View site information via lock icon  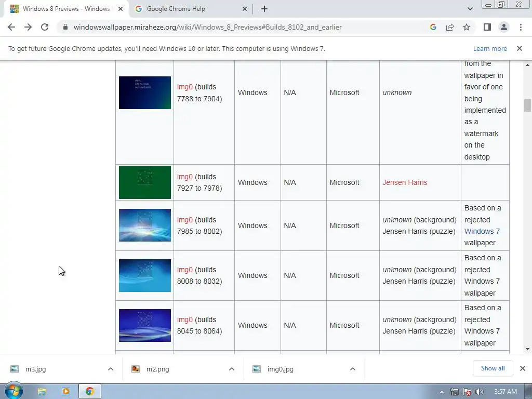coord(65,27)
